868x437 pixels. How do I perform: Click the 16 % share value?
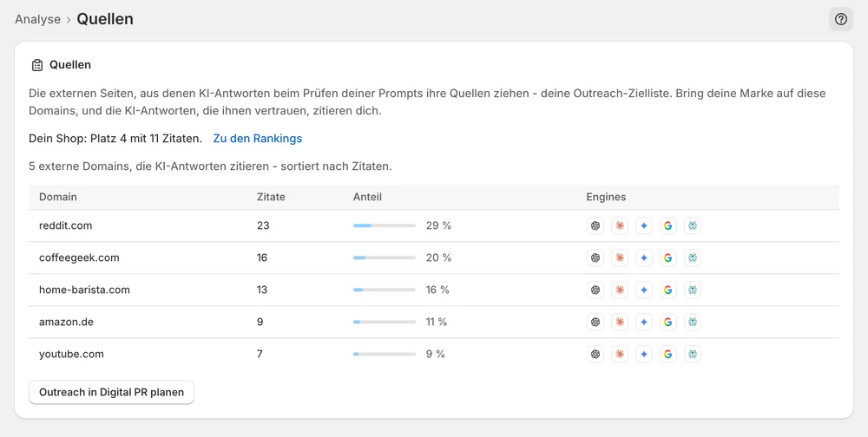437,290
